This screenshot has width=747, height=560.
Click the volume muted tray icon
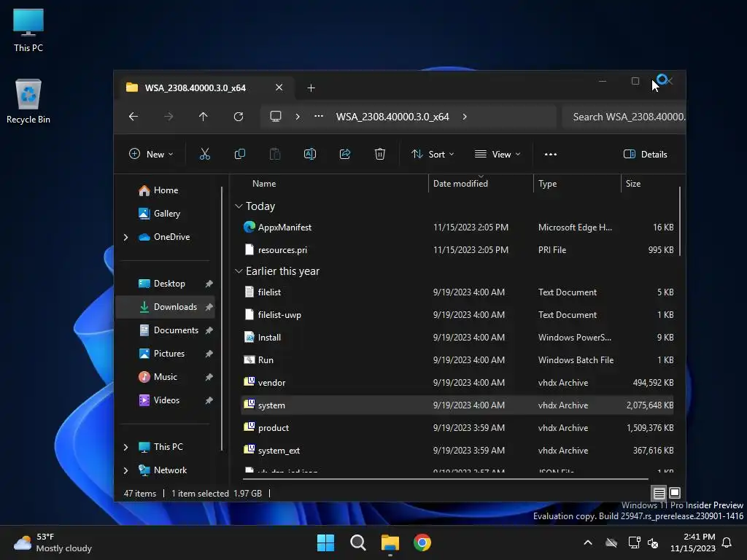(653, 542)
